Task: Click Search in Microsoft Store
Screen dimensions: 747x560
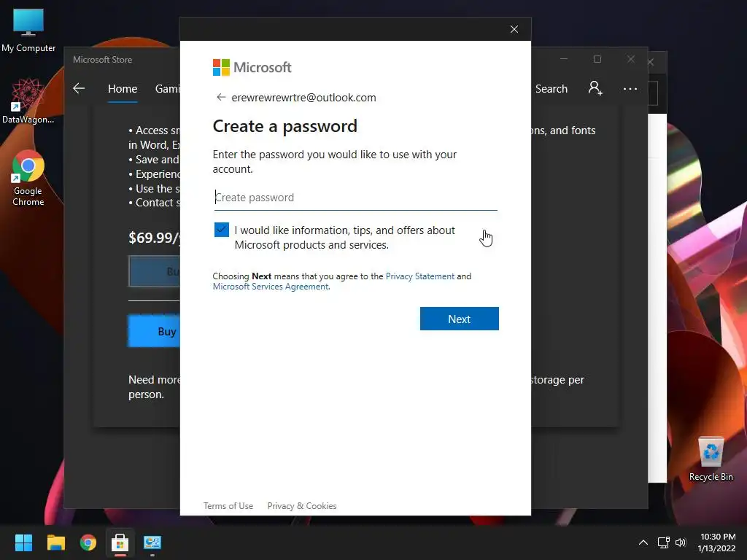Action: [x=551, y=88]
